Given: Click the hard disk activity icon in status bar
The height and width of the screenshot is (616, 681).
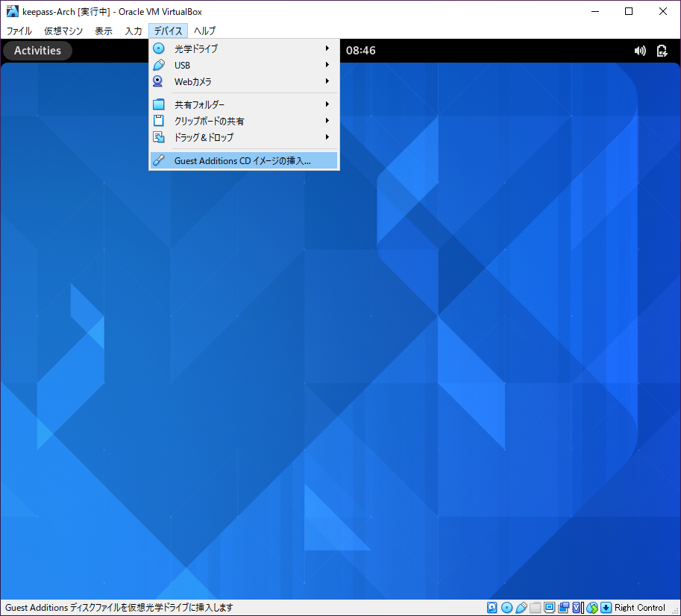Looking at the screenshot, I should (492, 608).
